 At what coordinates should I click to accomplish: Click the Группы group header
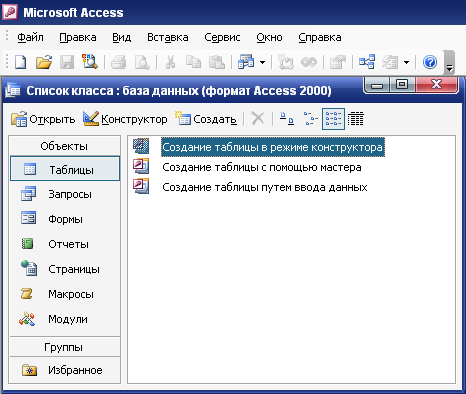pyautogui.click(x=65, y=347)
